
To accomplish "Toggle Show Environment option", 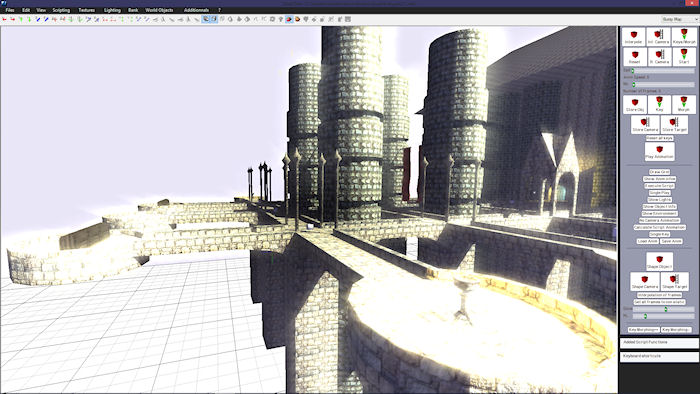I will click(659, 213).
